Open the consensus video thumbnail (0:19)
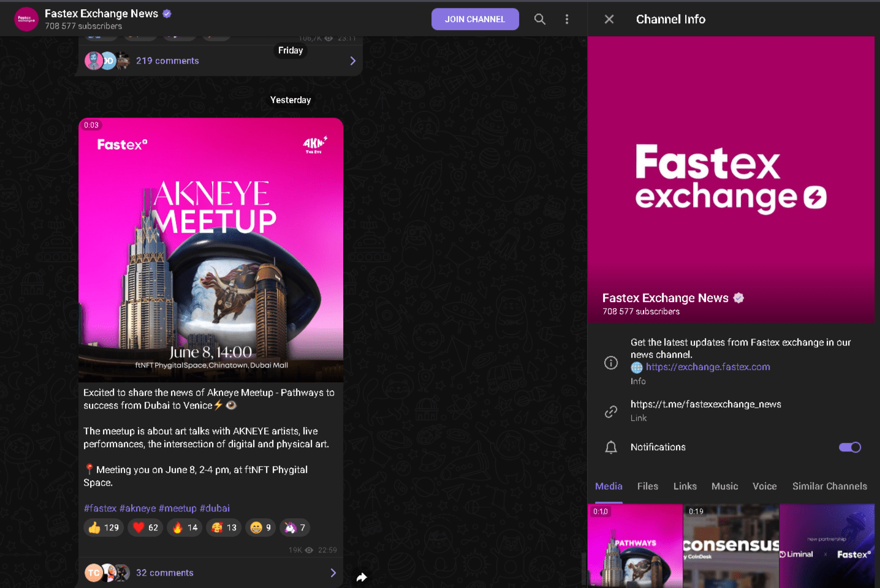Viewport: 880px width, 588px height. [x=731, y=546]
